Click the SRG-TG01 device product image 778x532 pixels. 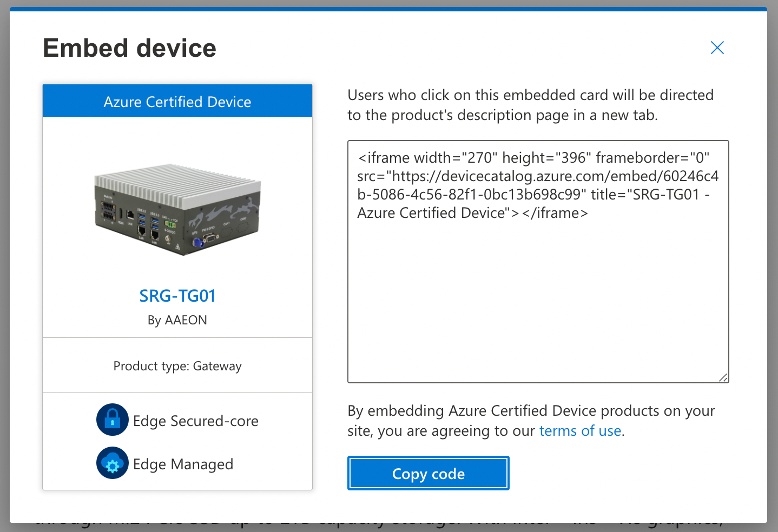[177, 209]
